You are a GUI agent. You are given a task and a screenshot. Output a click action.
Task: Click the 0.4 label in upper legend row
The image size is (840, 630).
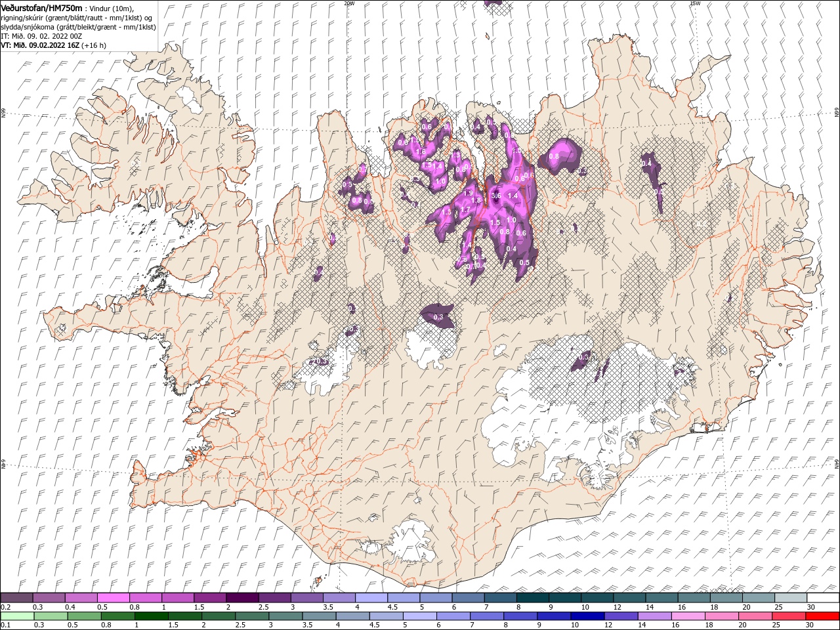tap(70, 607)
